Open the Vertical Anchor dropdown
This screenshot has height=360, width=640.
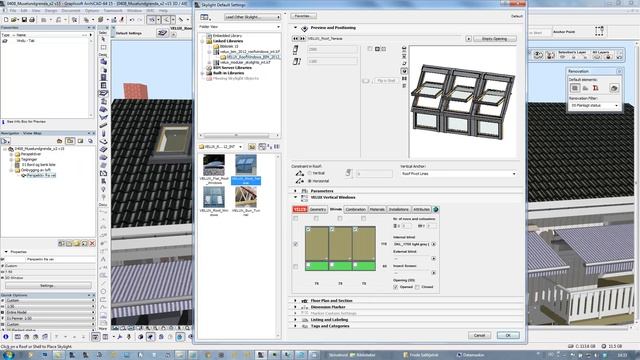458,173
